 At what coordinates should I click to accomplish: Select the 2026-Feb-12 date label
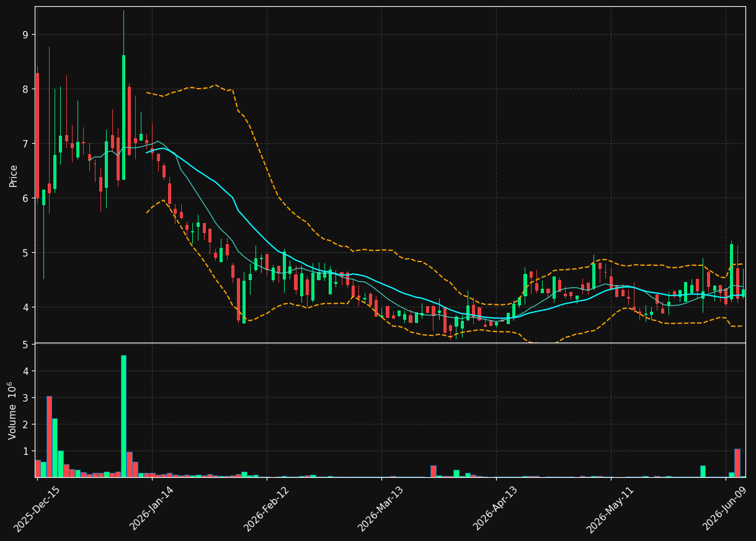click(266, 509)
